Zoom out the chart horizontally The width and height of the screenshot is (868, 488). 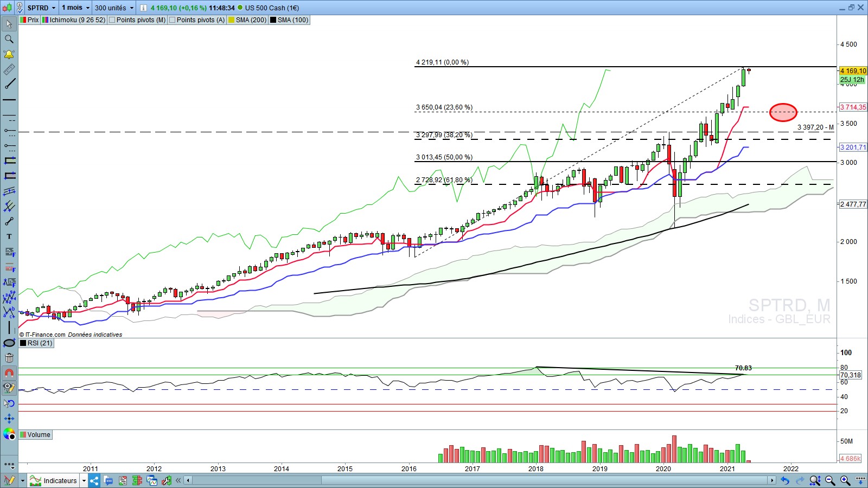[830, 480]
